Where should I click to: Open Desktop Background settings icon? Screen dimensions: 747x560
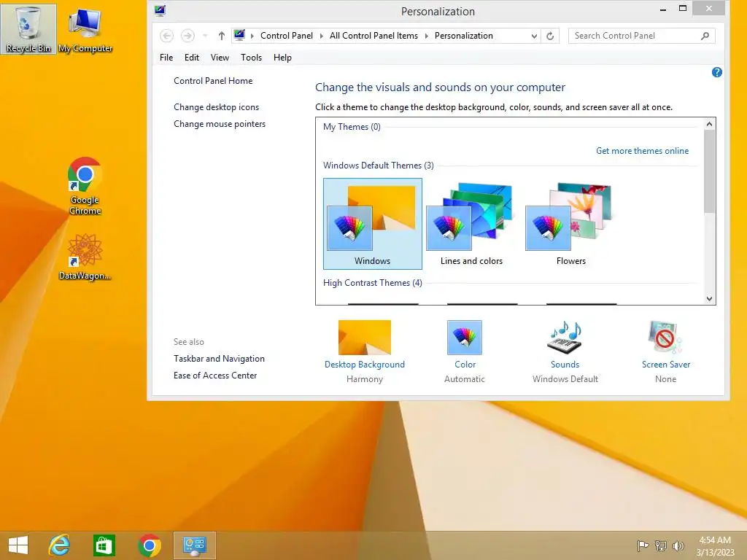point(365,338)
